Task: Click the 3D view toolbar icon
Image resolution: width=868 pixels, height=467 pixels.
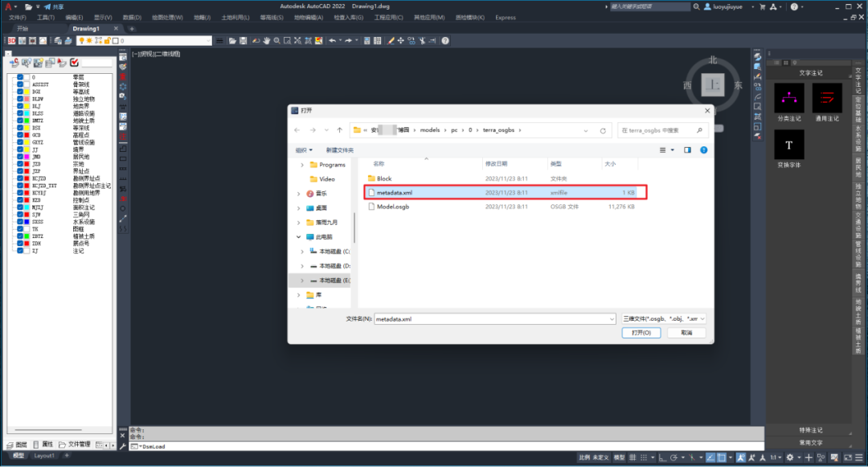Action: pyautogui.click(x=11, y=41)
